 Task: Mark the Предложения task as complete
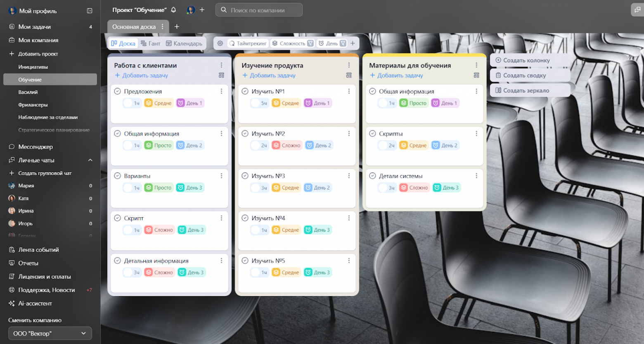coord(117,91)
